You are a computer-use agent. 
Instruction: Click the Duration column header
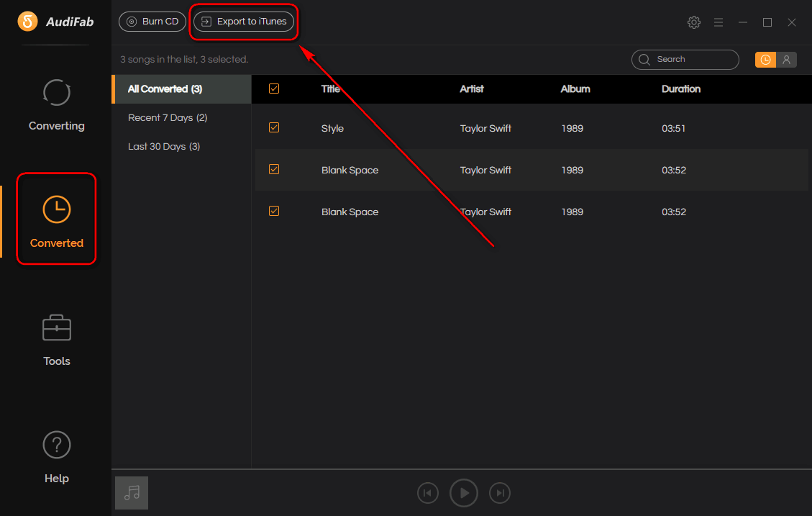680,89
